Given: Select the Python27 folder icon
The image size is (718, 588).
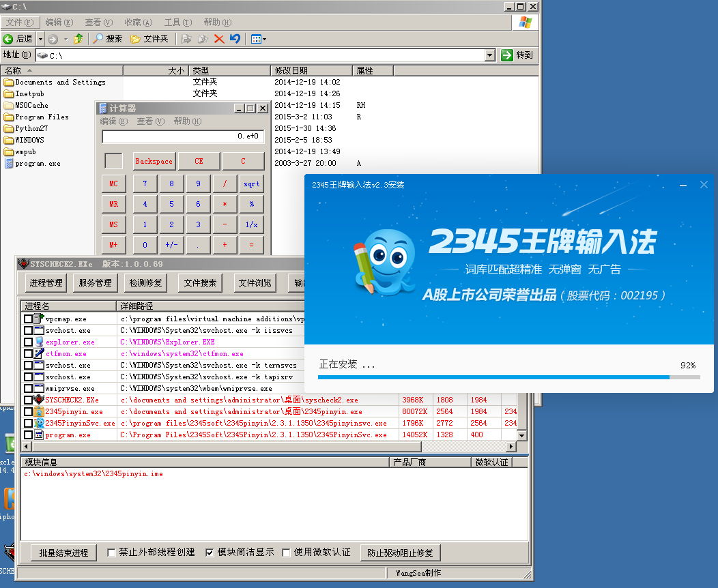Looking at the screenshot, I should click(9, 128).
